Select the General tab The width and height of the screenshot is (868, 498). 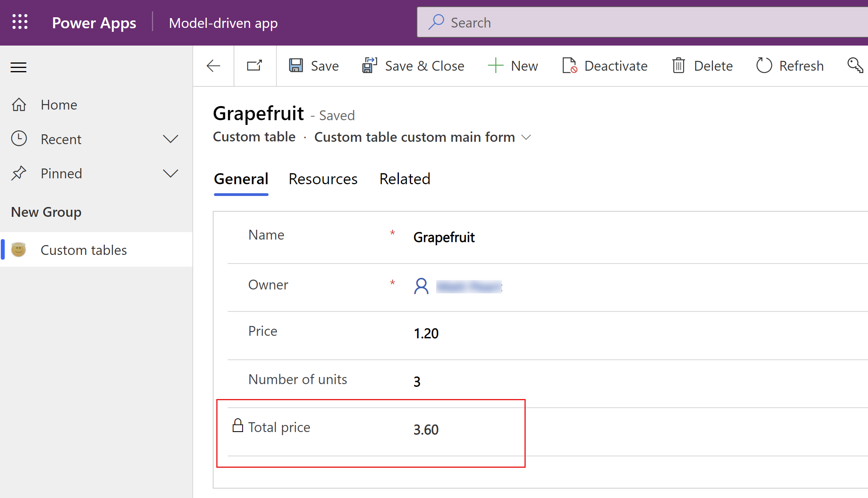pyautogui.click(x=241, y=178)
